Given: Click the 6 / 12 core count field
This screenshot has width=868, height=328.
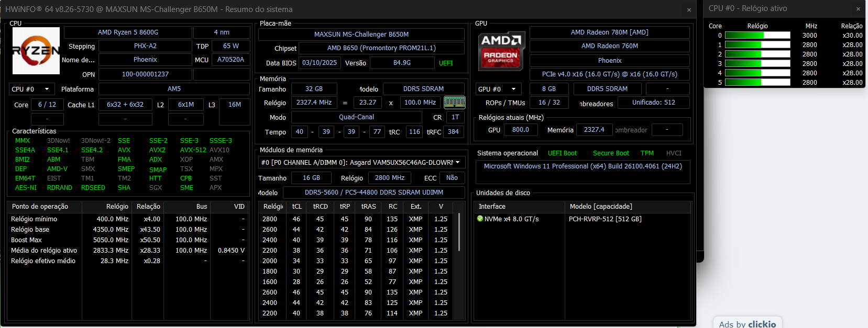Looking at the screenshot, I should pos(47,105).
